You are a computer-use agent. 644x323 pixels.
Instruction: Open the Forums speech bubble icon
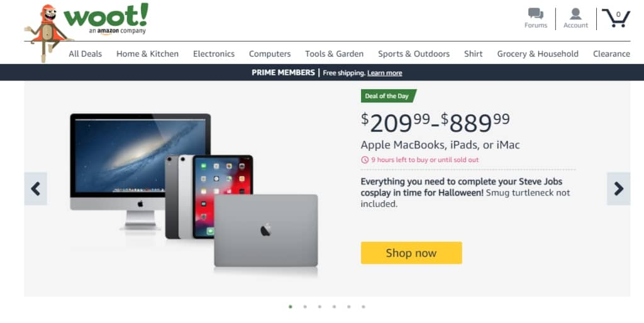coord(536,13)
